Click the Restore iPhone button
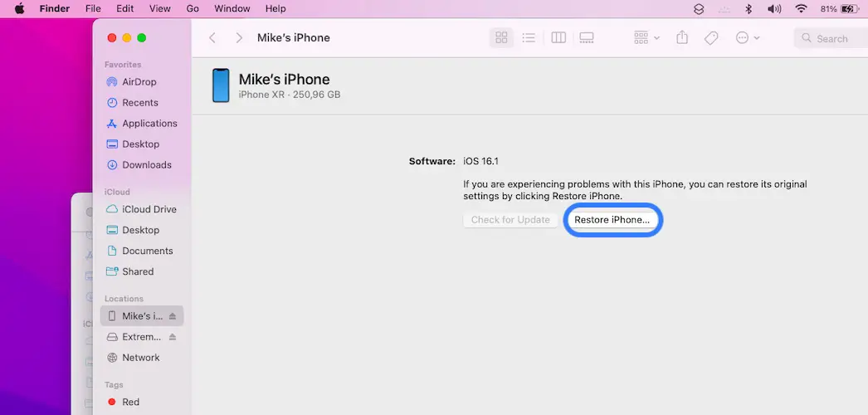The image size is (868, 415). pos(612,220)
